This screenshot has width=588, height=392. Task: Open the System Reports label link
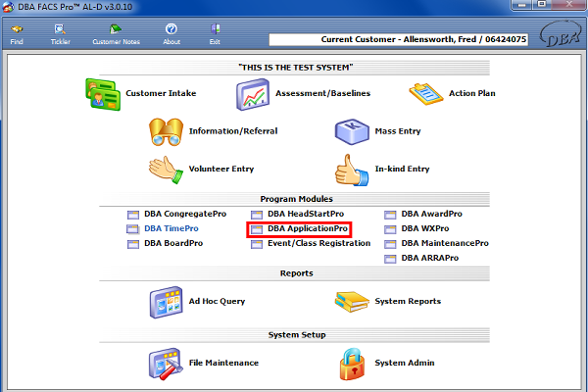(408, 301)
